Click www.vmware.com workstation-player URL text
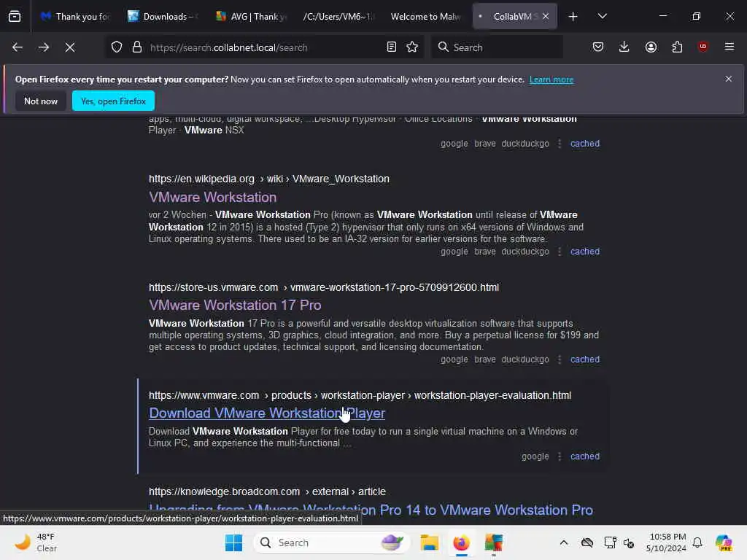 (360, 396)
